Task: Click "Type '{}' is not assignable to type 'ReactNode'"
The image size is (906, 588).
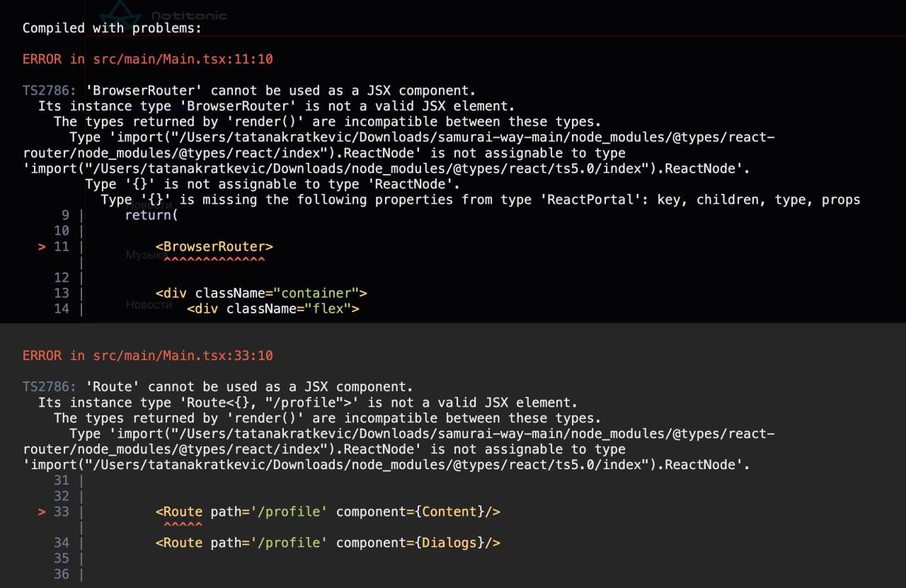Action: click(273, 184)
